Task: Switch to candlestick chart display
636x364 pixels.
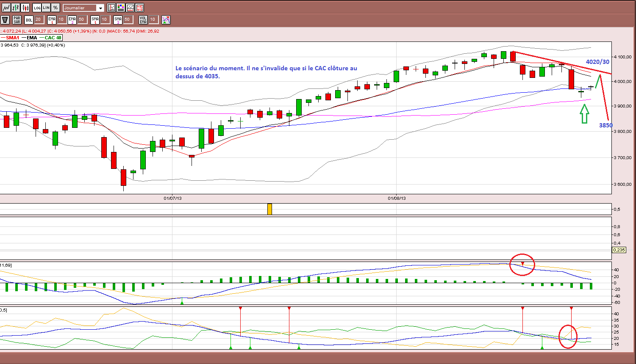Action: [x=25, y=8]
